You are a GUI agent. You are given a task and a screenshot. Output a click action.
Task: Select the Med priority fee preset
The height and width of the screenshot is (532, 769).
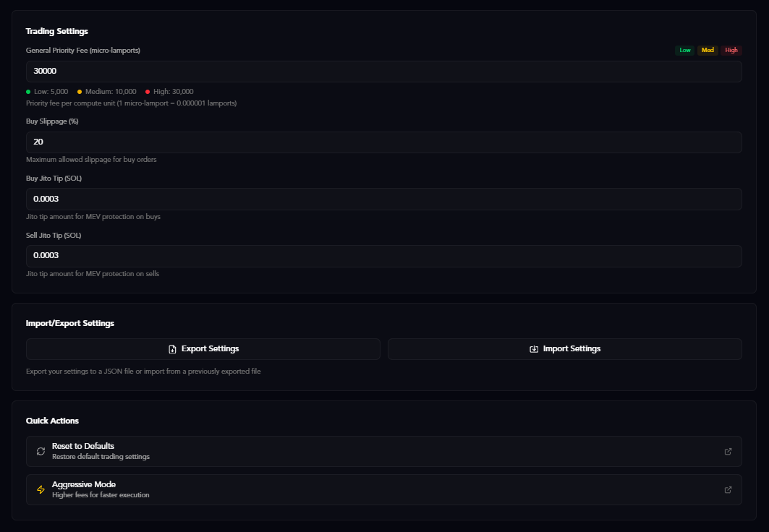tap(708, 50)
